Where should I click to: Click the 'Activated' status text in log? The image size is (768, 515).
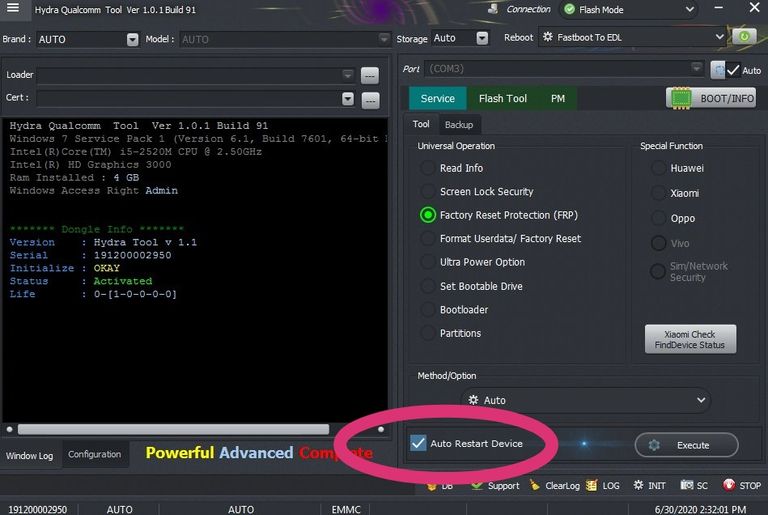click(x=122, y=281)
